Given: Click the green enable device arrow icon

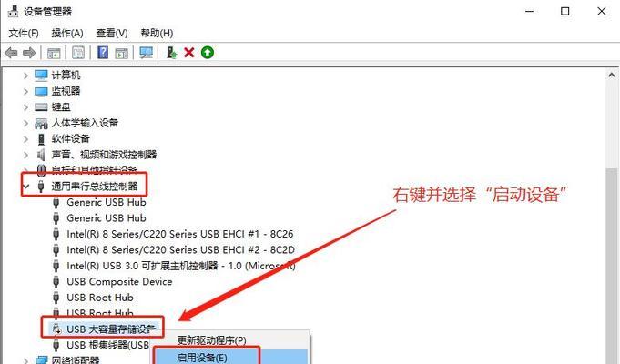Looking at the screenshot, I should [208, 52].
